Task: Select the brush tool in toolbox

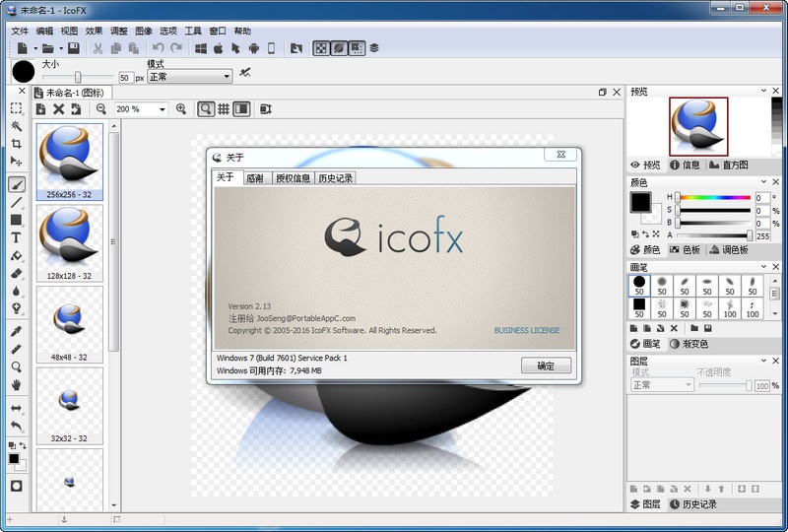Action: 16,184
